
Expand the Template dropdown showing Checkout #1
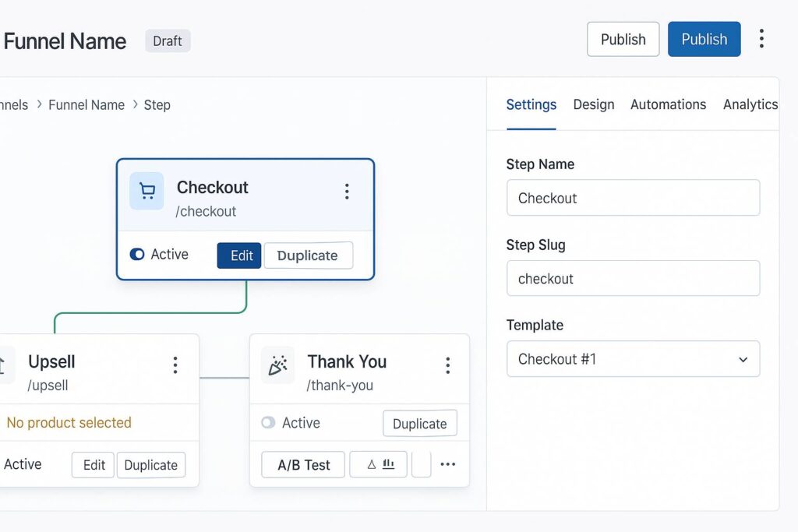point(633,359)
